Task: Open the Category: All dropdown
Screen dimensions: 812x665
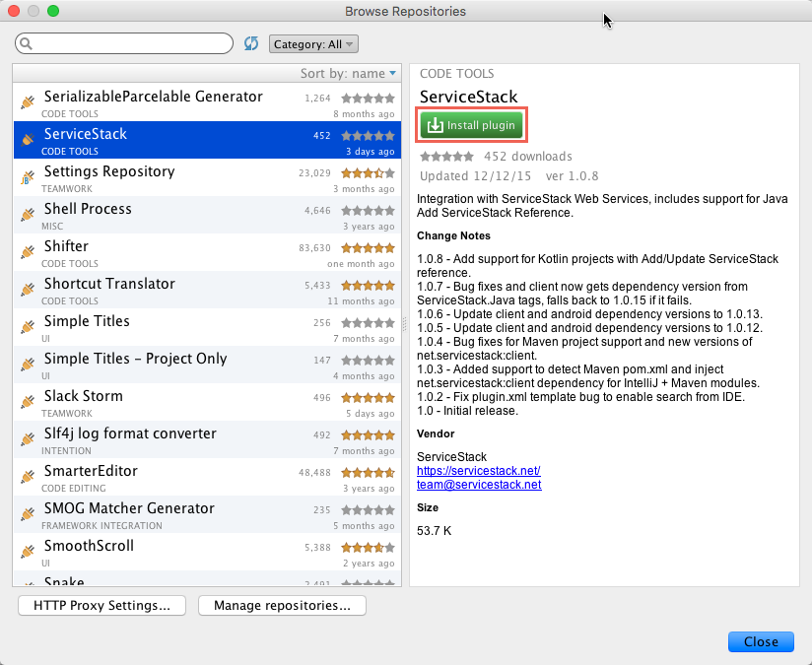Action: point(313,44)
